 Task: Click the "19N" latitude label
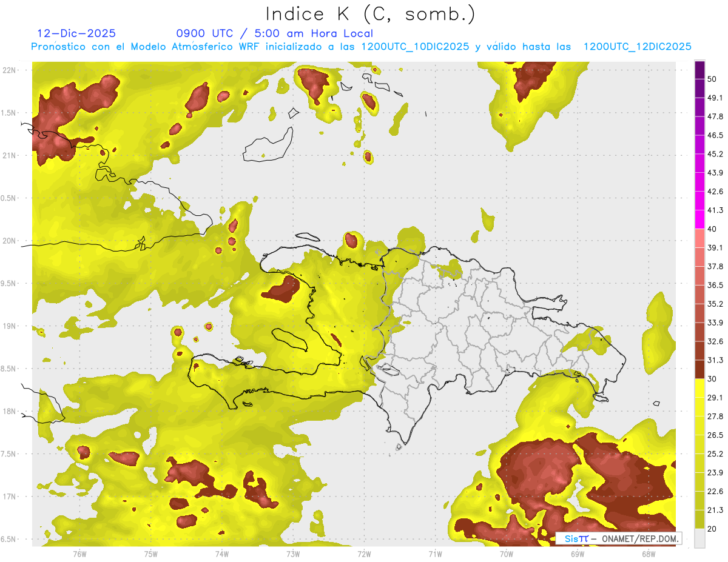(x=9, y=326)
